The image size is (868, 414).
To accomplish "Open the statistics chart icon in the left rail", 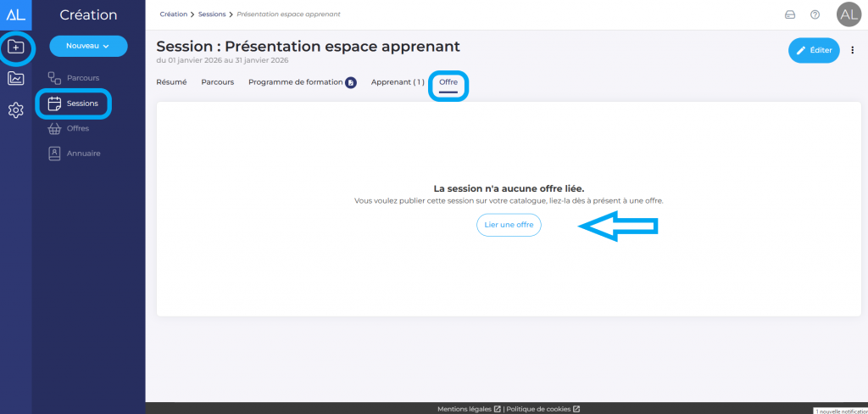I will tap(15, 79).
